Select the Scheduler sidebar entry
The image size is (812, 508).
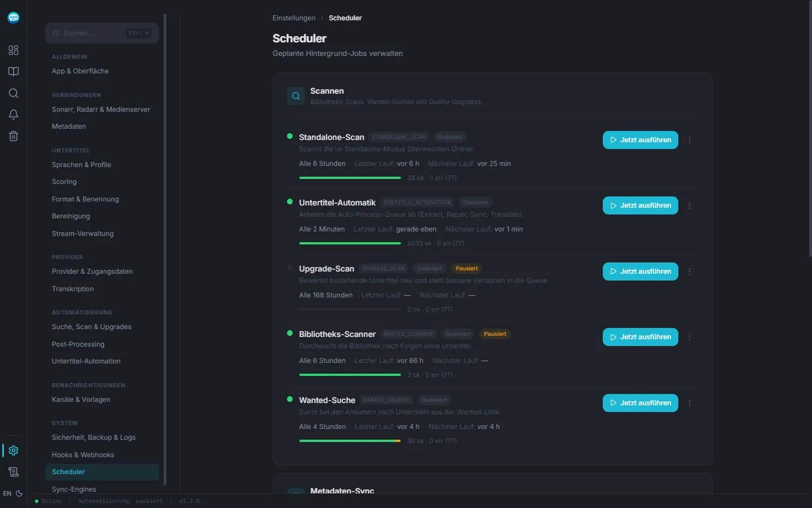(102, 472)
